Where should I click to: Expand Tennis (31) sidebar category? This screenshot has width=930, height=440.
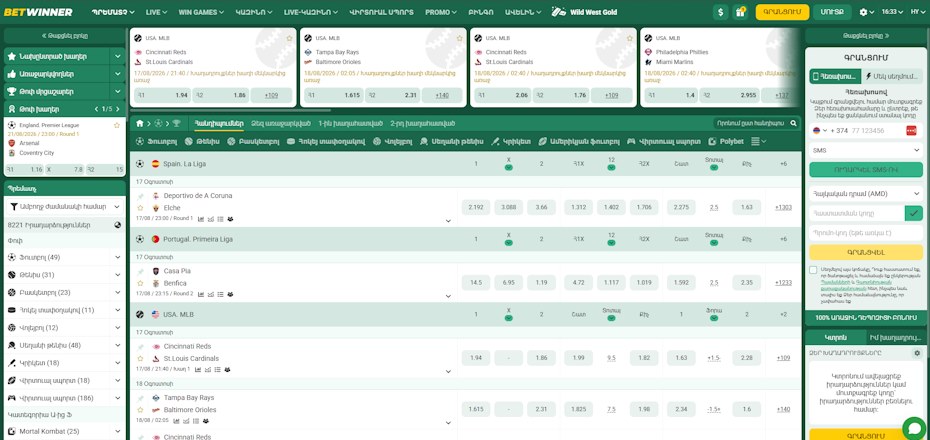click(118, 275)
